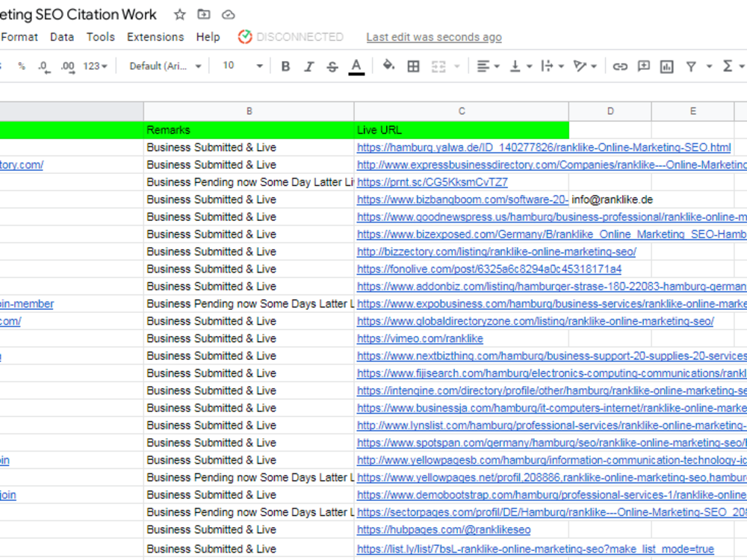The image size is (747, 560).
Task: Select the Remarks header cell
Action: pos(249,130)
